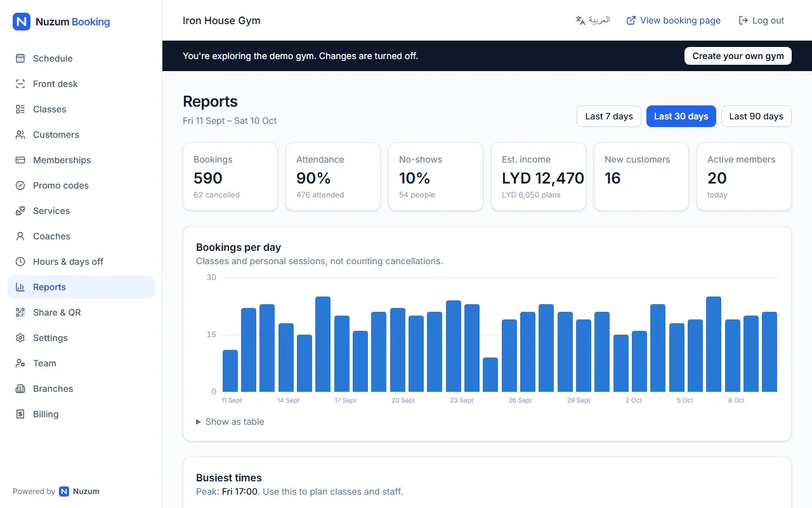Click the external link icon beside View booking page
Image resolution: width=812 pixels, height=508 pixels.
tap(631, 20)
